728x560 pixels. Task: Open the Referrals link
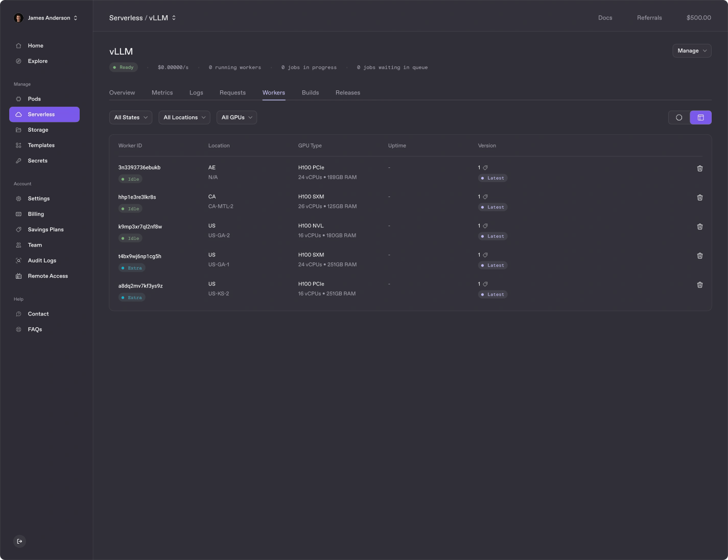point(649,18)
